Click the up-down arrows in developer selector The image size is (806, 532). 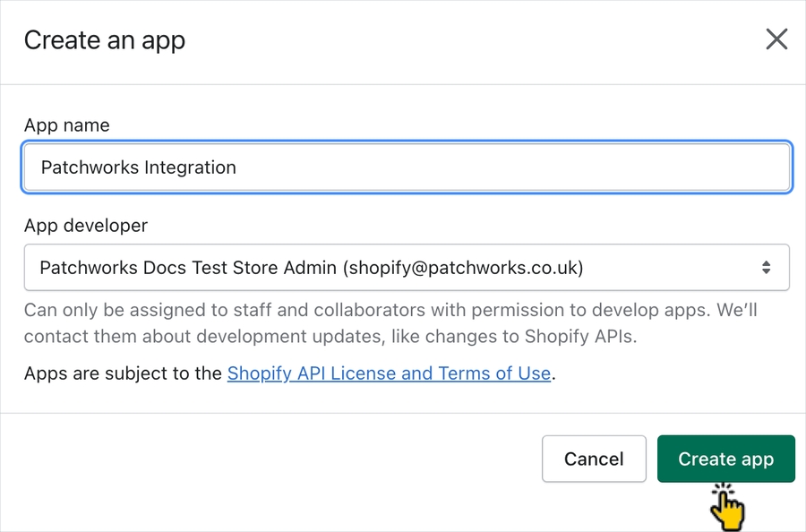point(766,267)
